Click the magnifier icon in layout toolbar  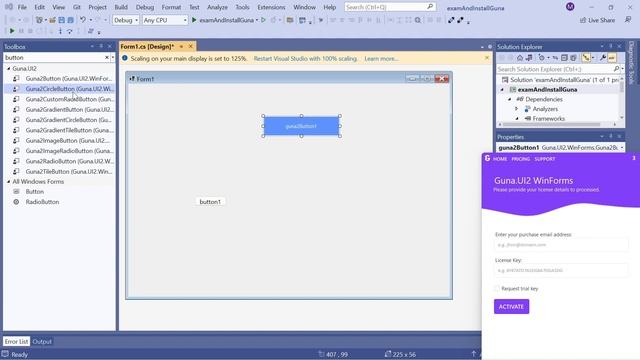(418, 20)
